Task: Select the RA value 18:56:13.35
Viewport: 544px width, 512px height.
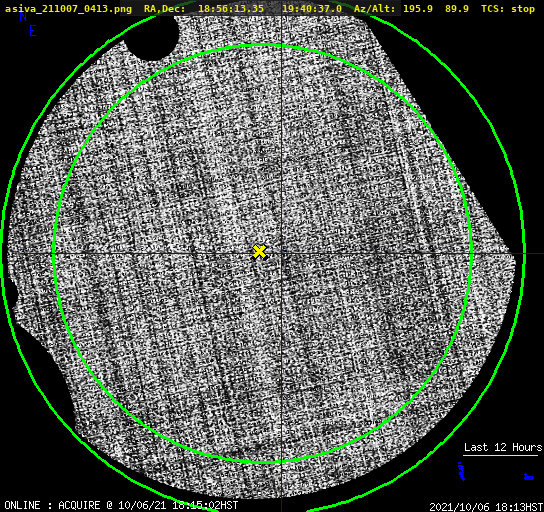Action: click(231, 9)
